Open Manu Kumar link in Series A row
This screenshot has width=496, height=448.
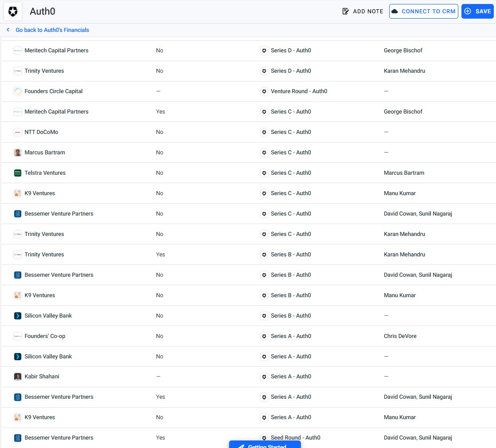pos(399,417)
